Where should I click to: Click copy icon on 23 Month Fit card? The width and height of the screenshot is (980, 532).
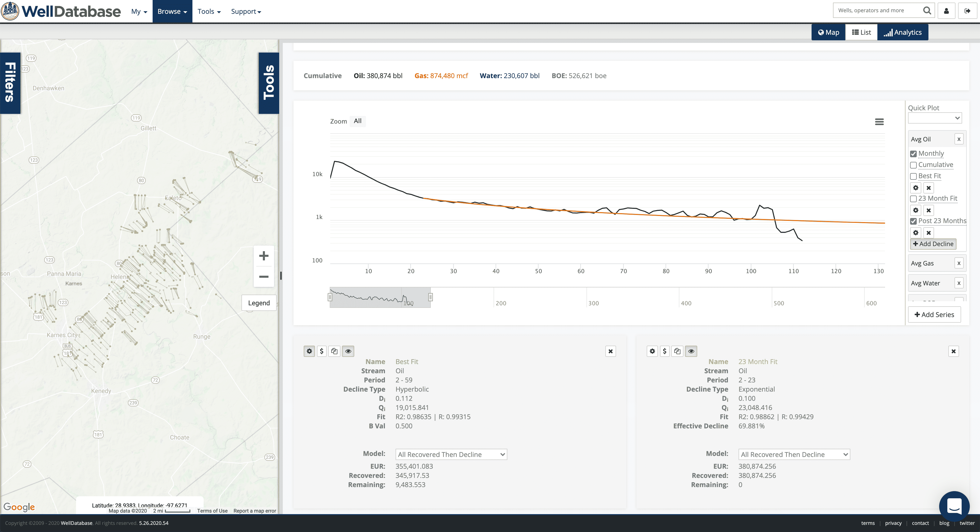(x=677, y=351)
